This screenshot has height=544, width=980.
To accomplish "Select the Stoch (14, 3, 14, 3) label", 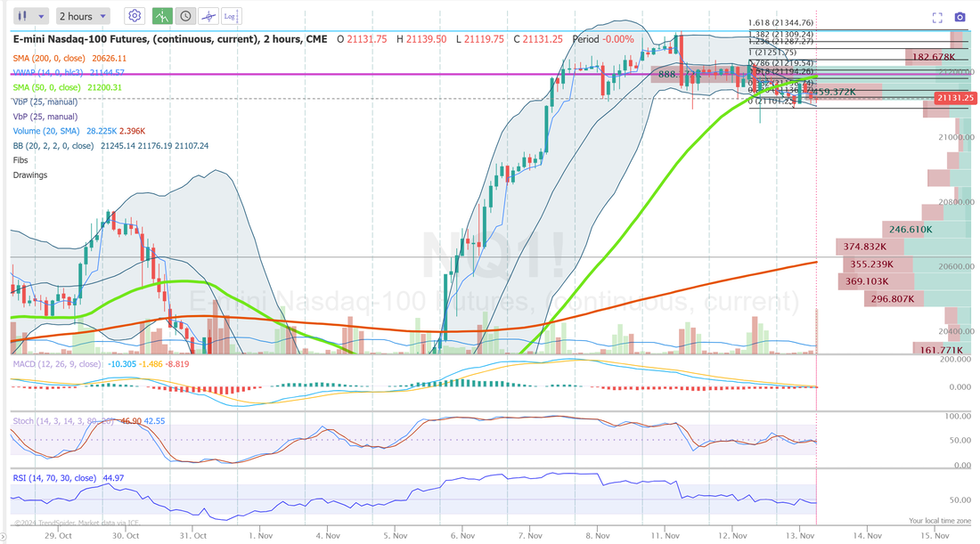I will 63,421.
